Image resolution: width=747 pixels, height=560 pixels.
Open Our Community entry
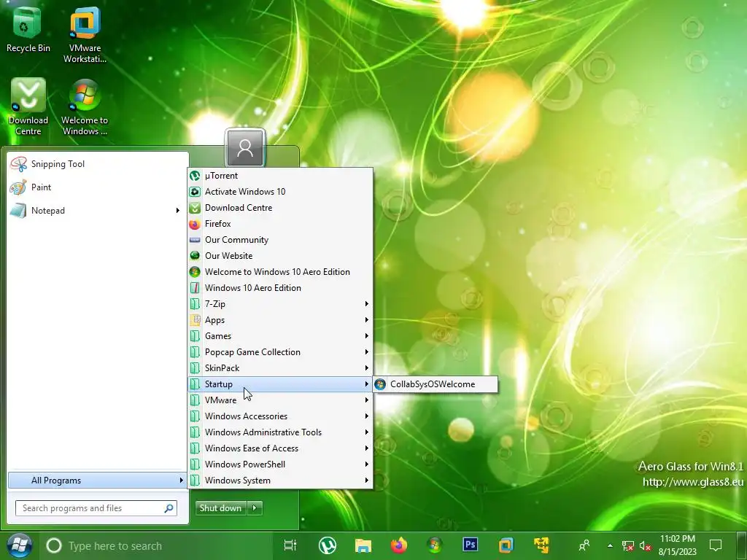tap(280, 239)
